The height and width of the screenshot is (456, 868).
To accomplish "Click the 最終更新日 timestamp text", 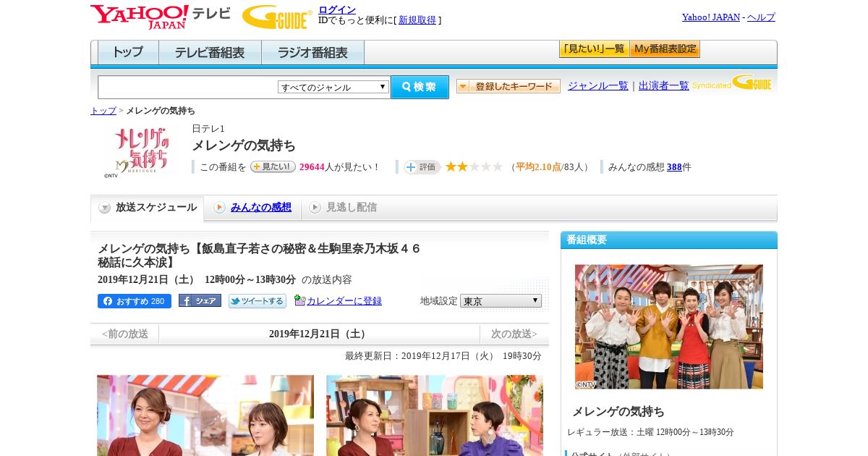I will [x=443, y=356].
